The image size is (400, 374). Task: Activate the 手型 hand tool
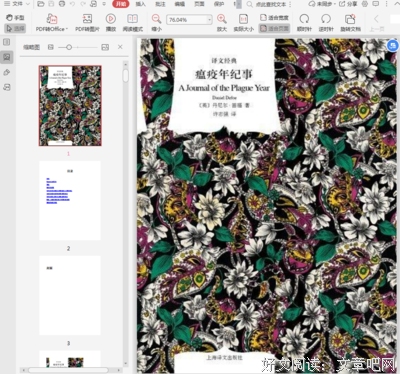click(15, 17)
